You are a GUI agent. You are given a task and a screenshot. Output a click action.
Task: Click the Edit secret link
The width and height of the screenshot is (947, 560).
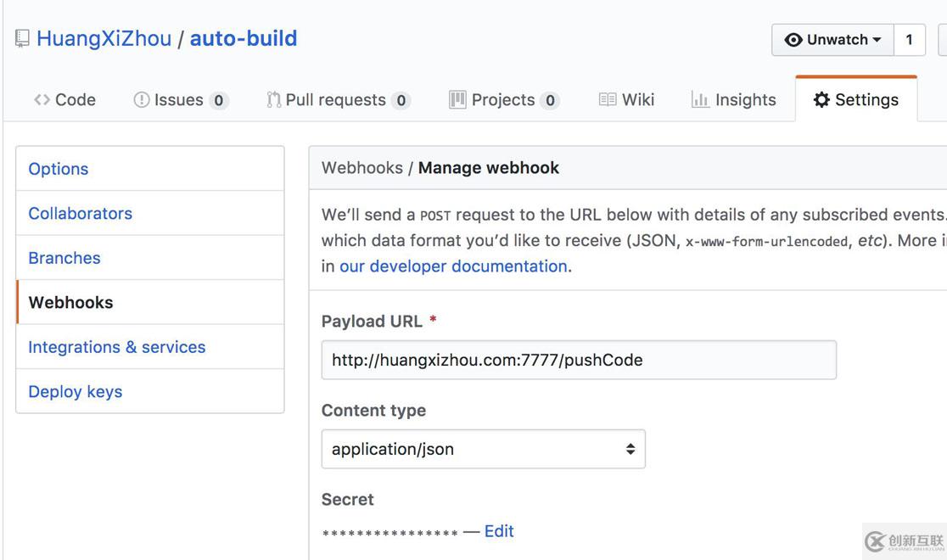point(499,531)
